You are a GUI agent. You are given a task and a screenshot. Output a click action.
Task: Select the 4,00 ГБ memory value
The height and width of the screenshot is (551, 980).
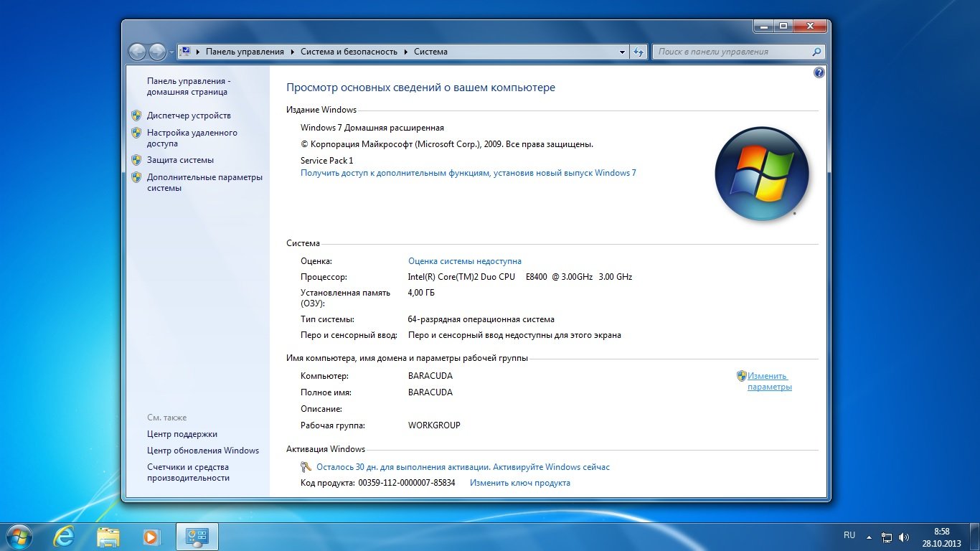click(x=421, y=293)
